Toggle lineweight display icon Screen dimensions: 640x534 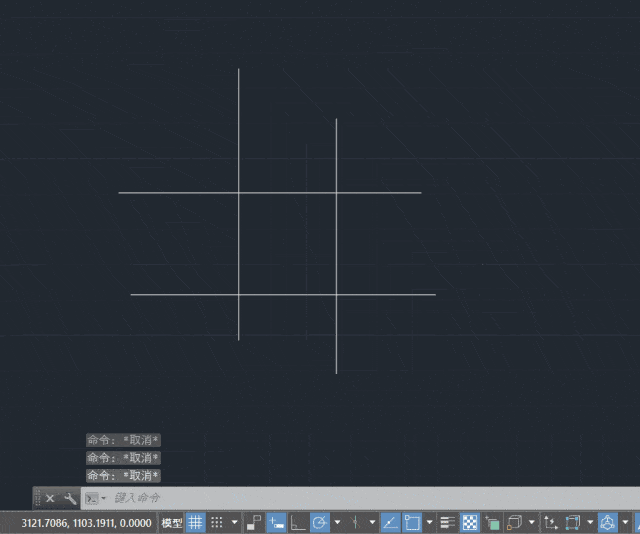[x=448, y=522]
